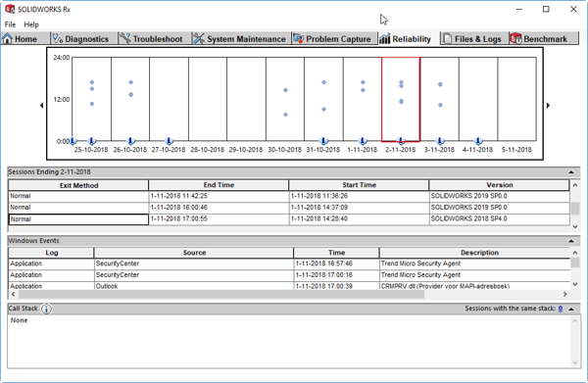Sort sessions by Version column
588x383 pixels.
coord(500,185)
